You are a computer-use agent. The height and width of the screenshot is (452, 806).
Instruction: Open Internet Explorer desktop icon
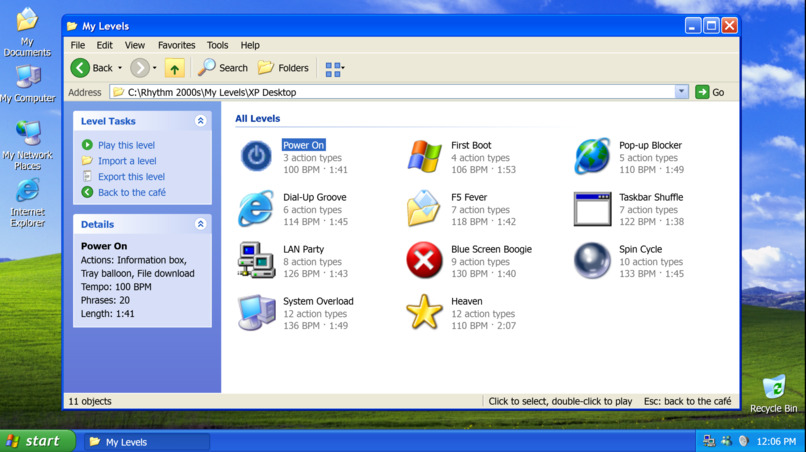28,203
